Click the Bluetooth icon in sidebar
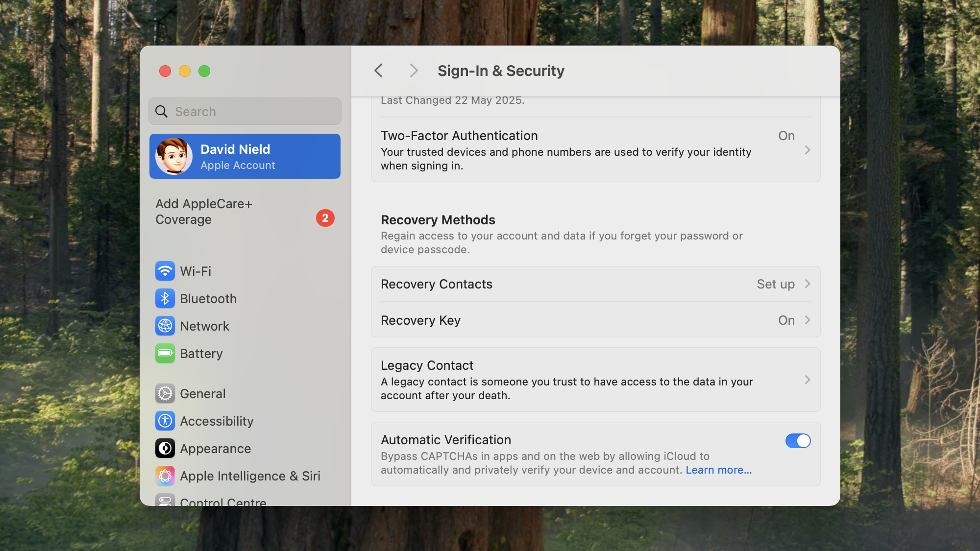This screenshot has height=551, width=980. [165, 298]
